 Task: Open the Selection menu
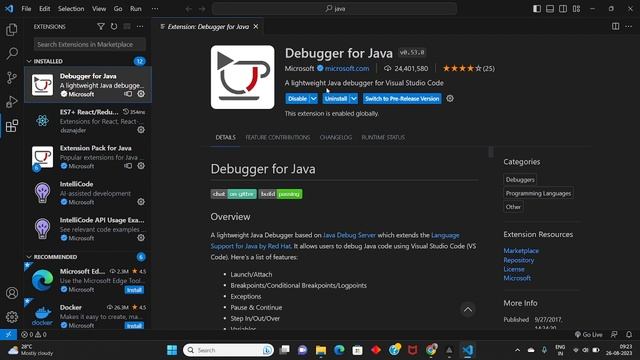[71, 9]
